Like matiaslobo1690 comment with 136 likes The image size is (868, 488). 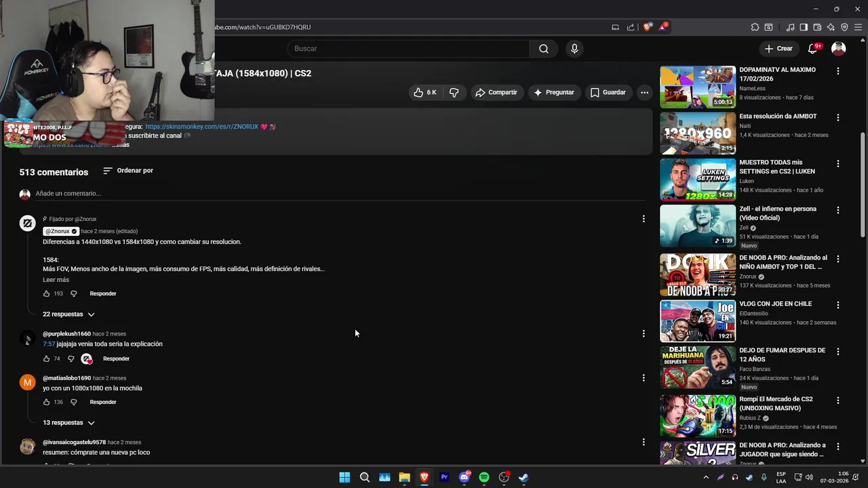46,402
